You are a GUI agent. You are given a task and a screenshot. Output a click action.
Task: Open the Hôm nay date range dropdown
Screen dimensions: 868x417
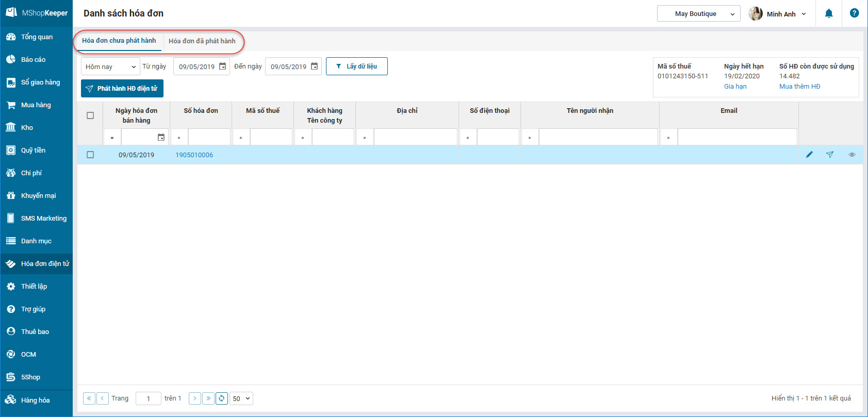(110, 66)
